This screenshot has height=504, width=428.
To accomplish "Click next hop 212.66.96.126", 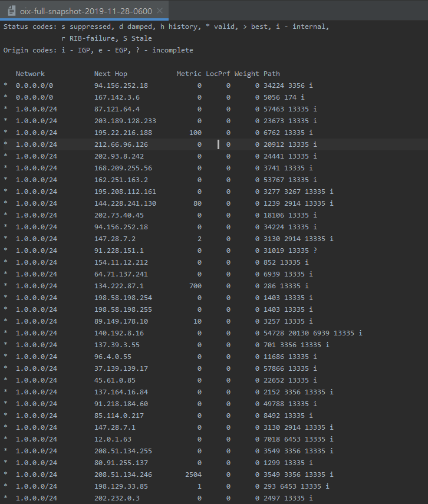I will coord(121,144).
